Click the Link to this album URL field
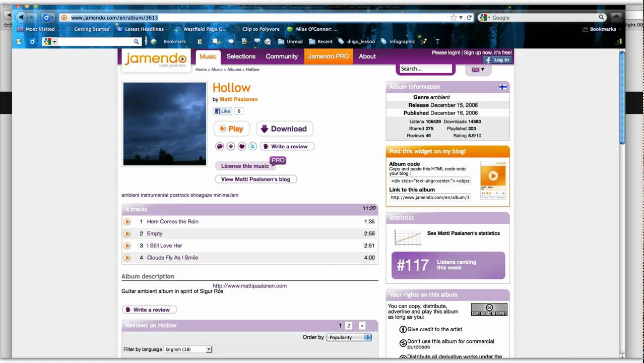644x363 pixels. tap(430, 198)
